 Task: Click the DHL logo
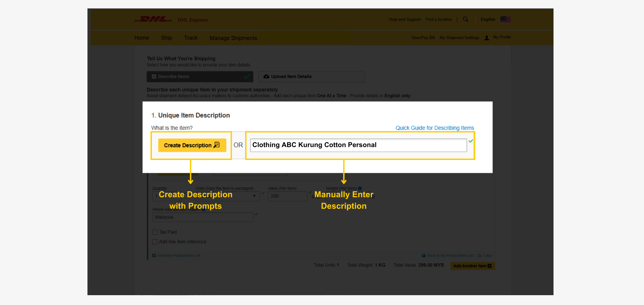point(154,19)
